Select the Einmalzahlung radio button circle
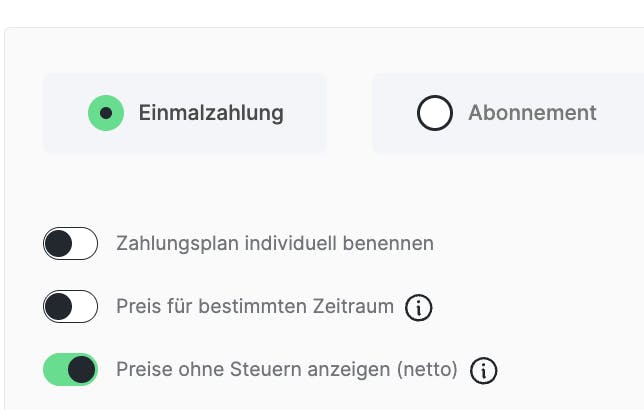The width and height of the screenshot is (644, 410). point(106,113)
